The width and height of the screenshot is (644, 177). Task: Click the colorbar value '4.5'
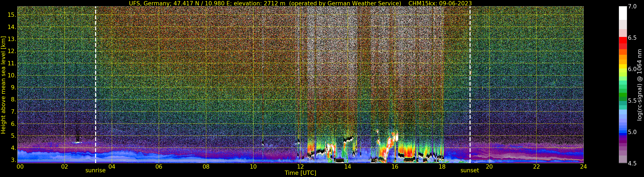[x=632, y=163]
